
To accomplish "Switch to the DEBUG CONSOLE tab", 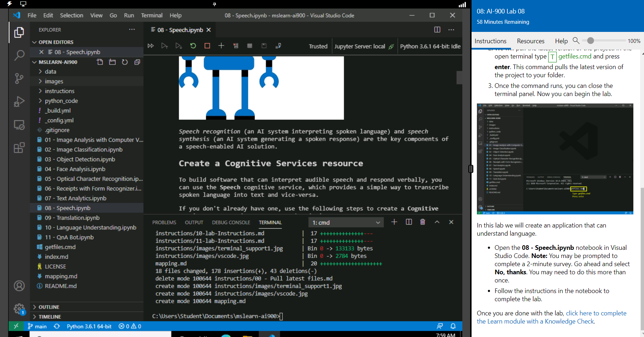I will (231, 223).
